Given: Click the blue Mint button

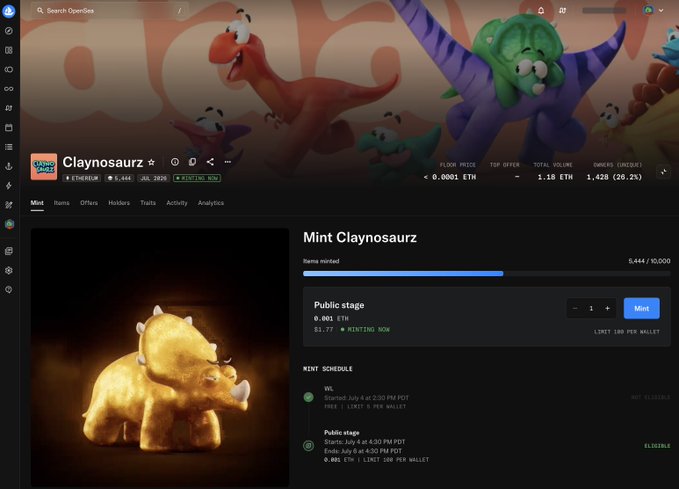Looking at the screenshot, I should click(641, 308).
